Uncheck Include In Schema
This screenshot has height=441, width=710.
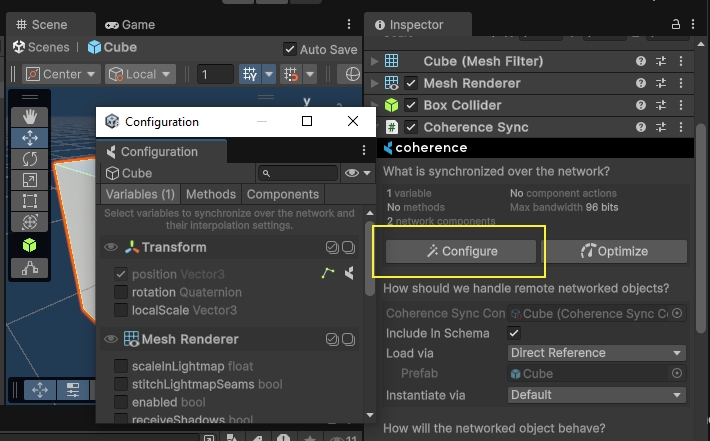tap(514, 333)
